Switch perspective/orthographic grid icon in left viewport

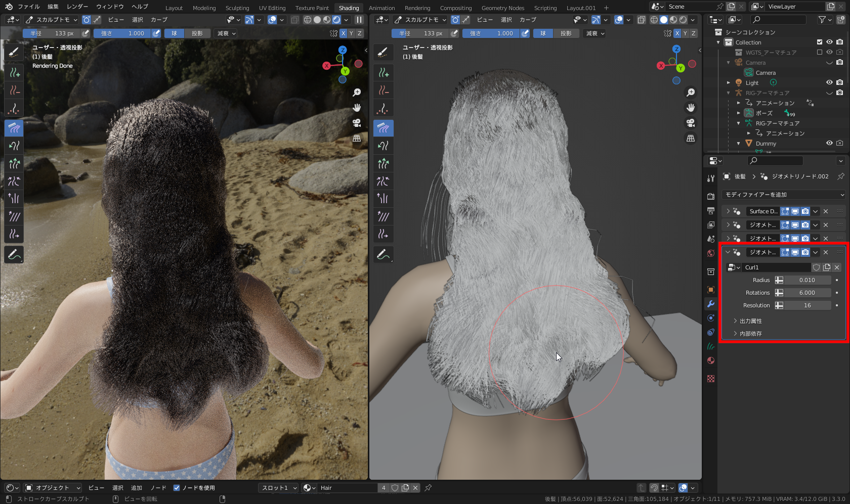pyautogui.click(x=357, y=138)
